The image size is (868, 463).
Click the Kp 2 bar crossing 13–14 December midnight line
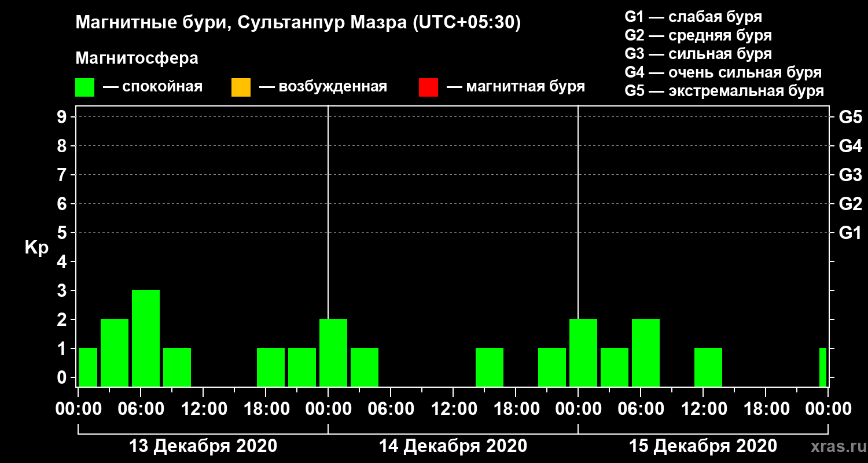pos(333,352)
